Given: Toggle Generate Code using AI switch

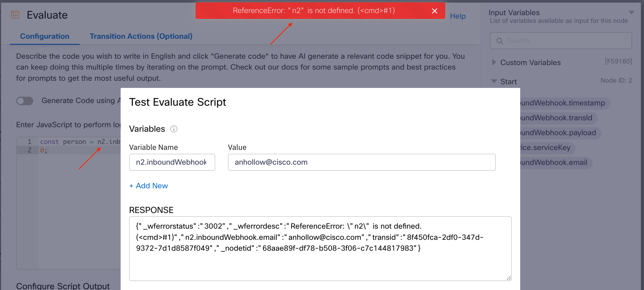Looking at the screenshot, I should point(25,101).
